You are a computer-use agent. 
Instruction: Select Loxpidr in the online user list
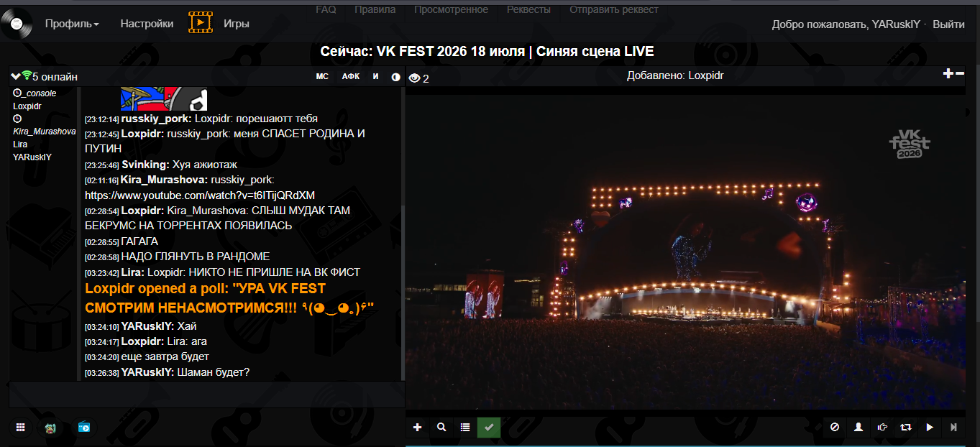click(27, 106)
